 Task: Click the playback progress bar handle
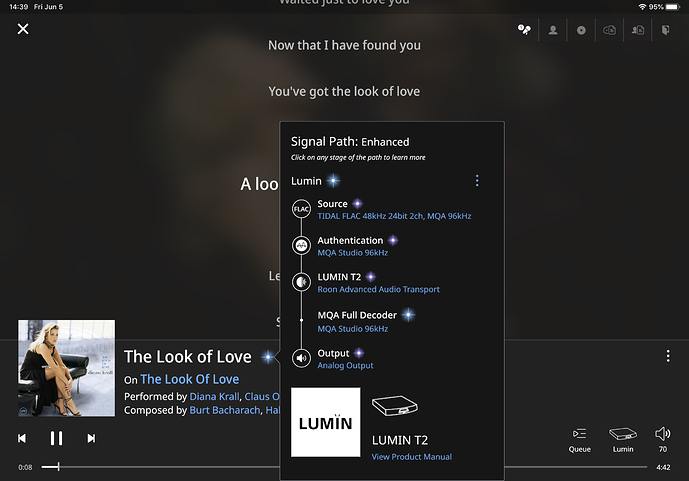tap(58, 467)
